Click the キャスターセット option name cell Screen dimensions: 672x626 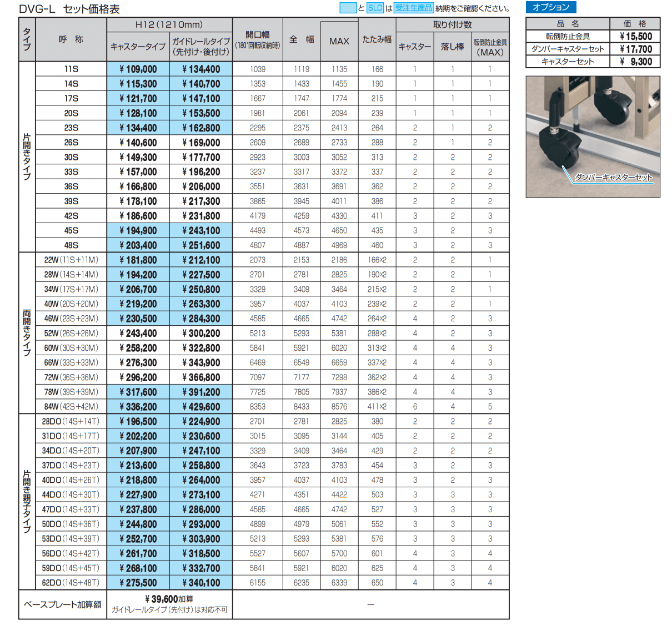click(568, 62)
